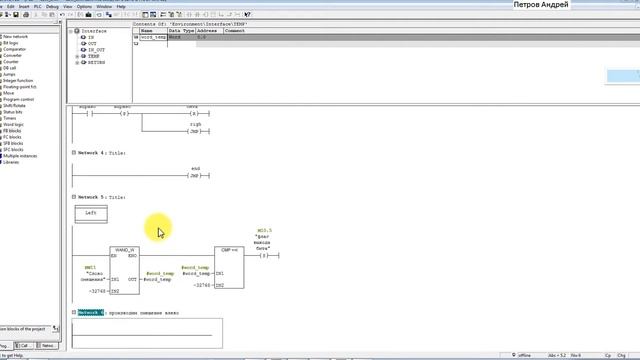Open Comparator category in catalog

[15, 49]
